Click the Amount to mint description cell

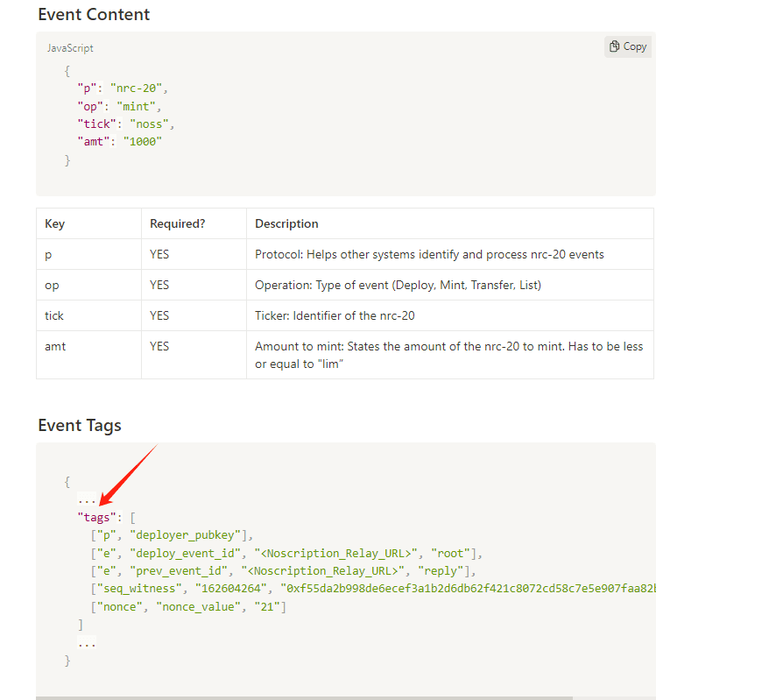[448, 355]
